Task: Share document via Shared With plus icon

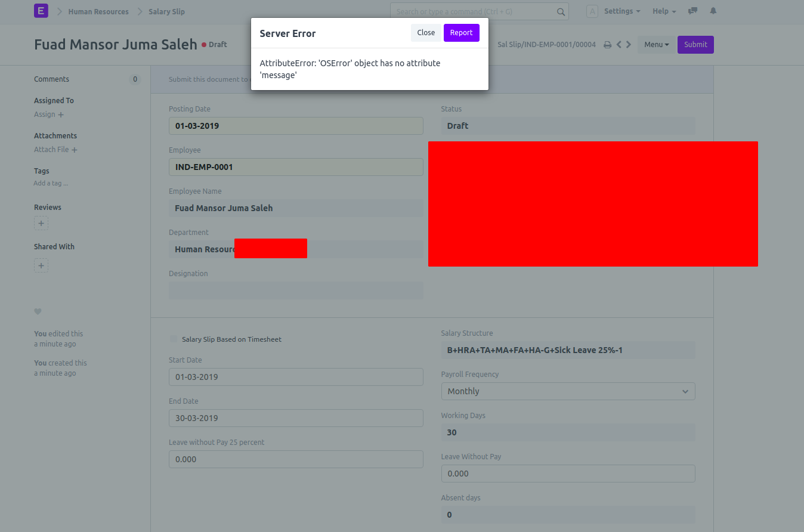Action: point(41,265)
